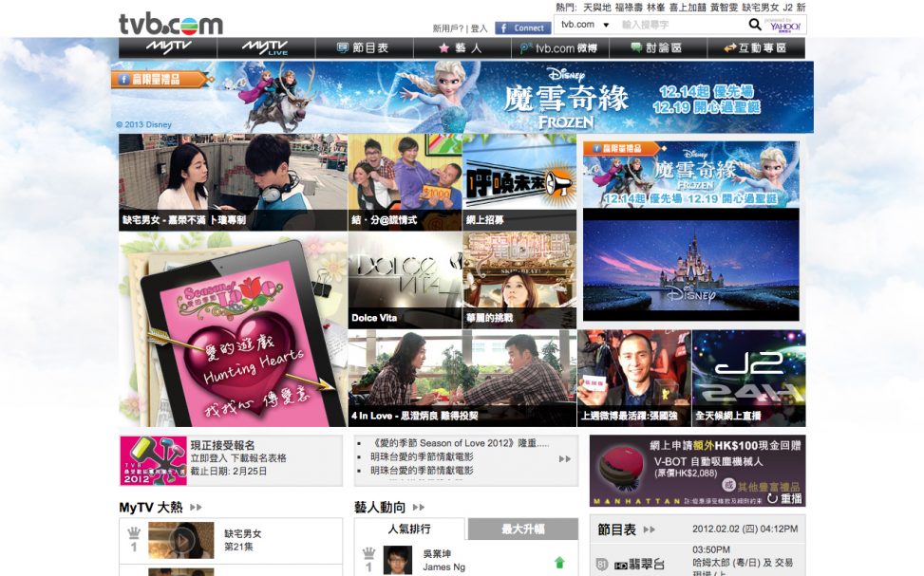Open 缺宅男女 - 嘉榮不滿卜瑾專制 thumbnail
This screenshot has width=924, height=576.
233,182
